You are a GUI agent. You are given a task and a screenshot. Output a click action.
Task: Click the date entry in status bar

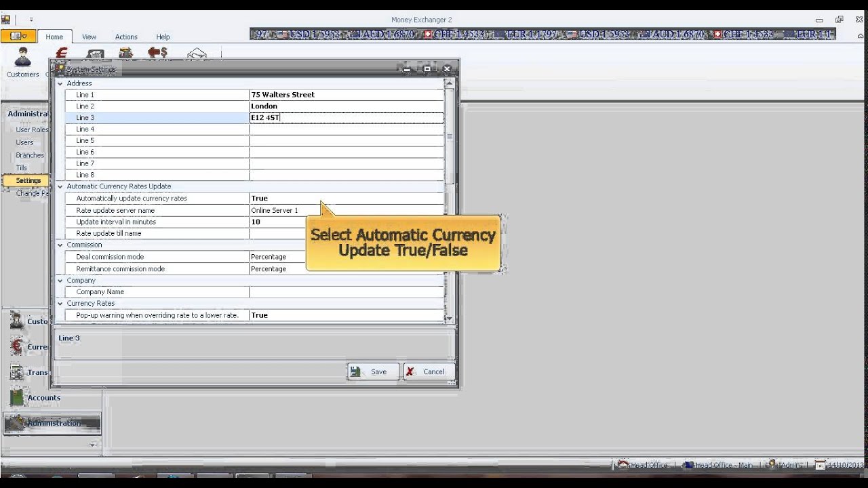(840, 465)
